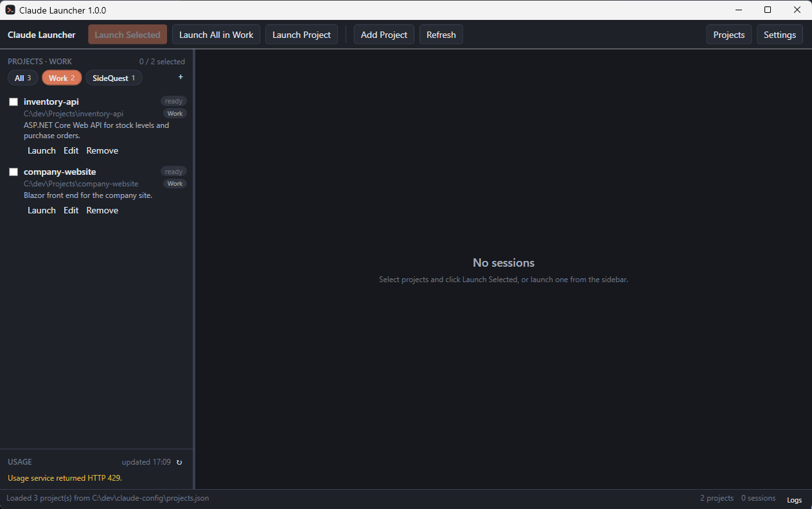Refresh usage with the circular arrow icon
The image size is (812, 509).
click(x=179, y=462)
